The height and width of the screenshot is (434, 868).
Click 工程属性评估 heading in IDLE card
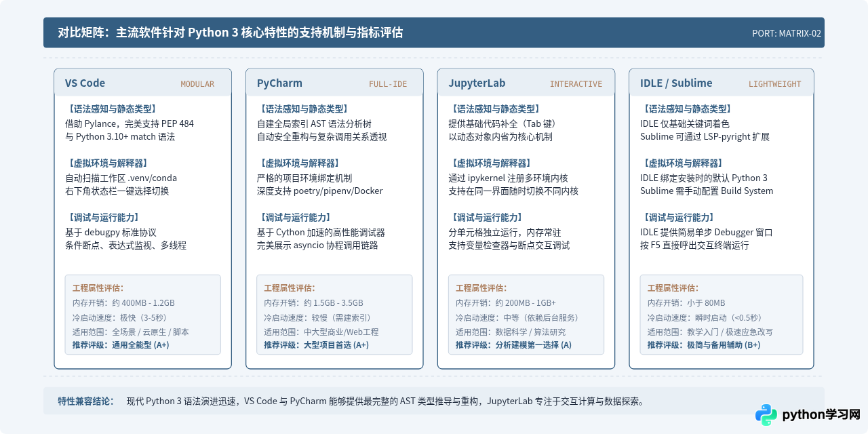673,288
